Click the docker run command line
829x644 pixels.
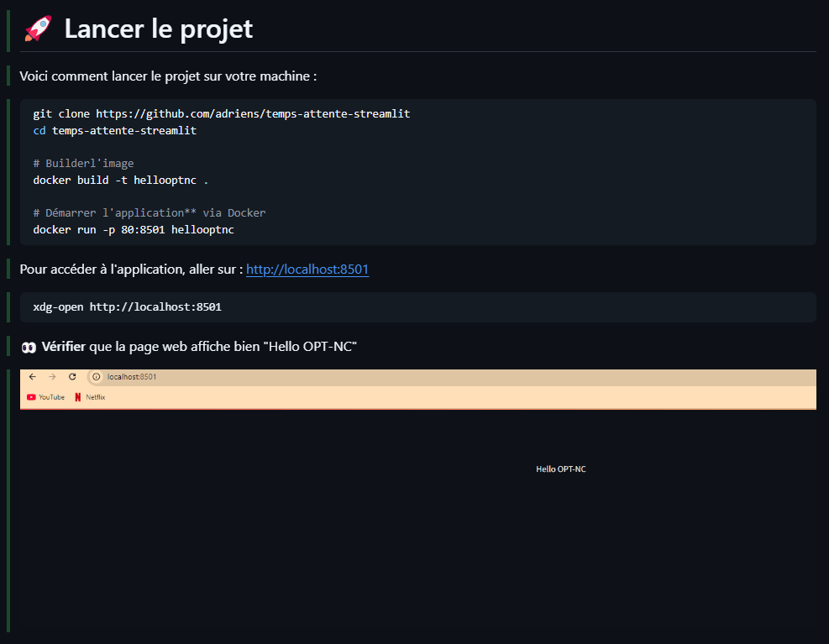(x=134, y=229)
